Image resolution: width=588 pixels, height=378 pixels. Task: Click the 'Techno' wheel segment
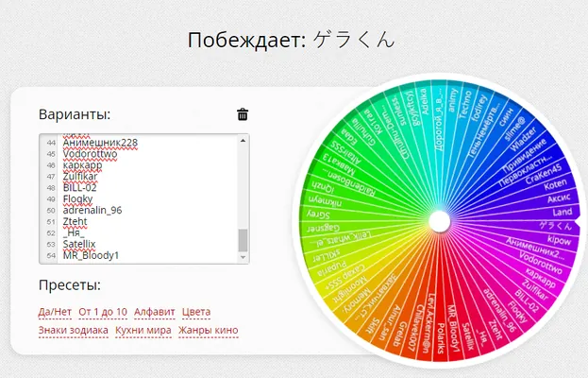click(465, 104)
